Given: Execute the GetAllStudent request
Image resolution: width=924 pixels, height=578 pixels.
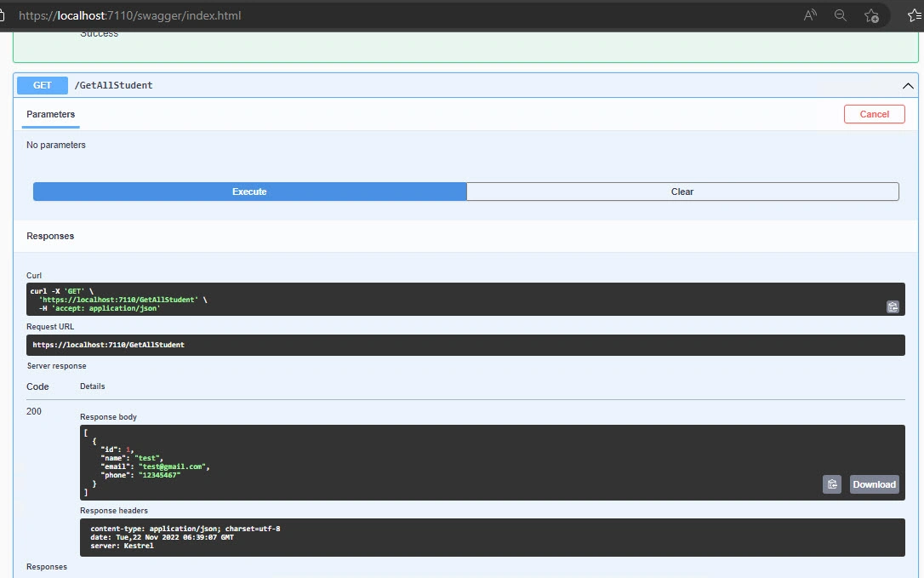Looking at the screenshot, I should click(x=250, y=192).
